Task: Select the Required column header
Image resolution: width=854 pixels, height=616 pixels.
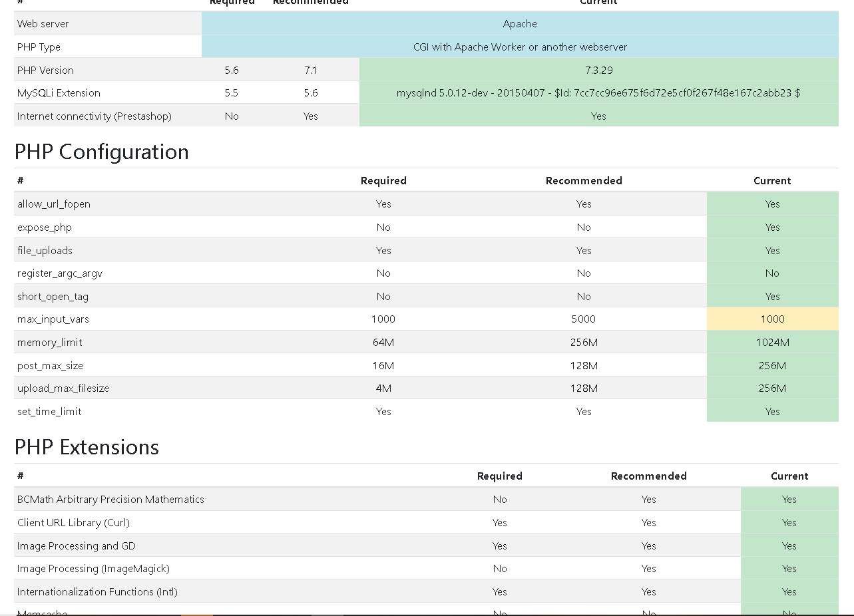Action: click(383, 180)
